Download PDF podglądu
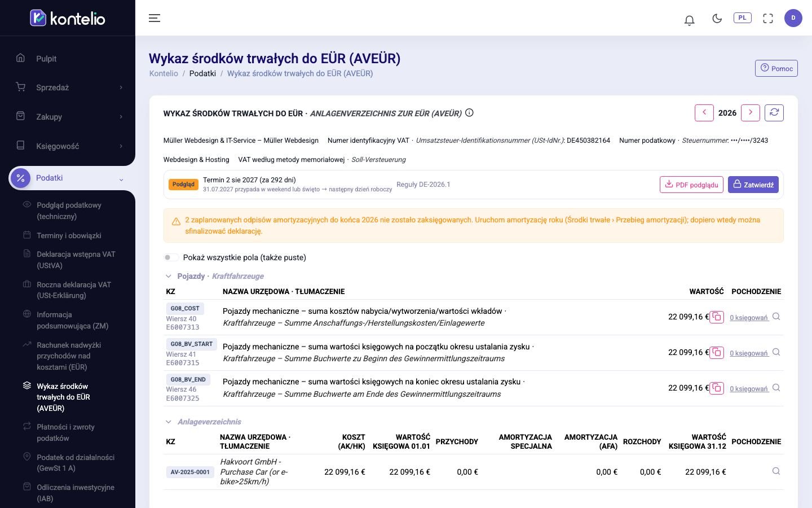812x508 pixels. click(x=691, y=185)
